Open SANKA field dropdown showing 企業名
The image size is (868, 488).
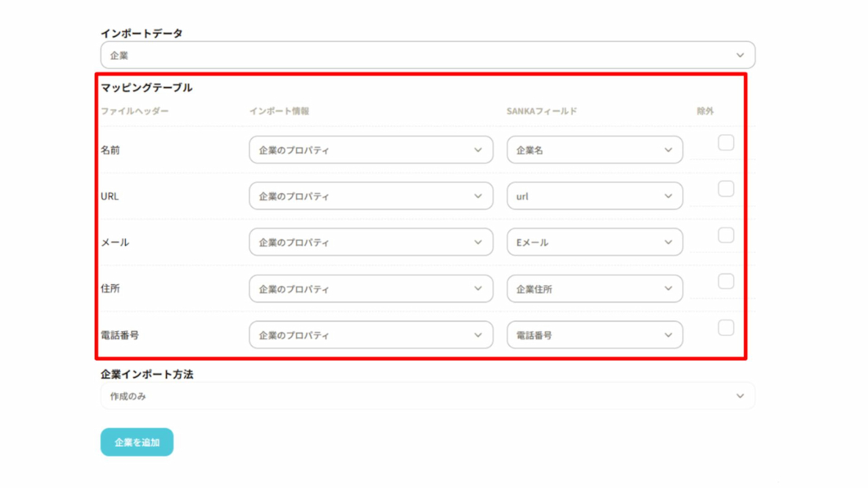(594, 150)
